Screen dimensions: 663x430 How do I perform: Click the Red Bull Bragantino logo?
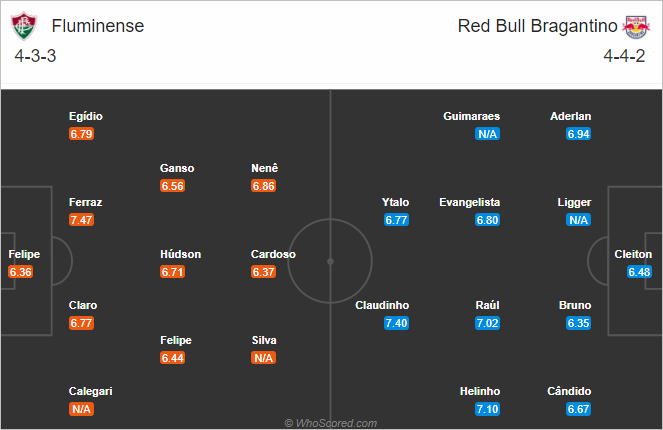point(636,27)
